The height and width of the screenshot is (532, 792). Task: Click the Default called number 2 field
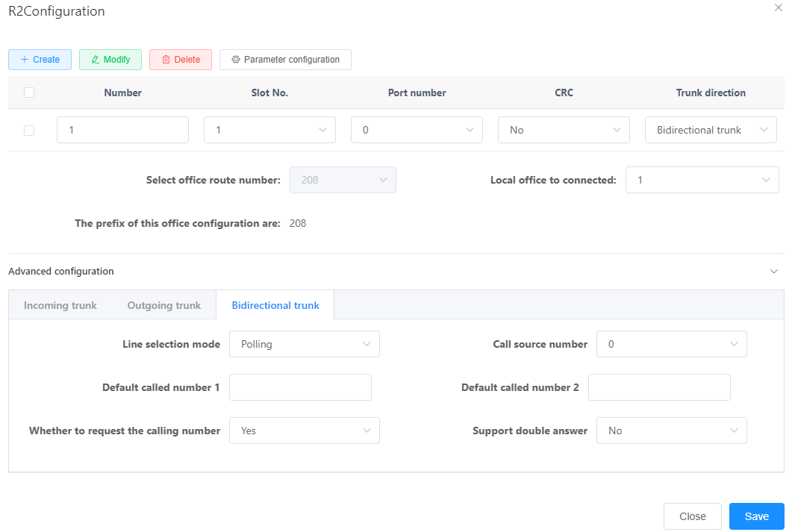(x=660, y=387)
